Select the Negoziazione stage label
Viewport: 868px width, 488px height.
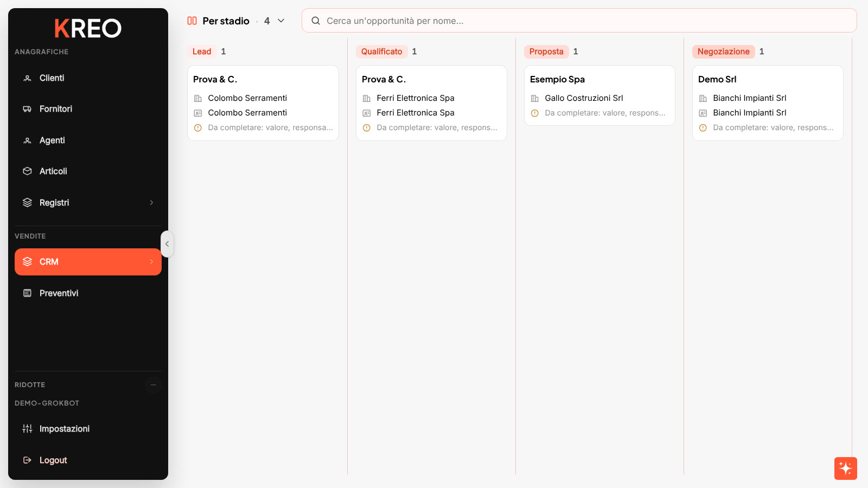tap(724, 52)
